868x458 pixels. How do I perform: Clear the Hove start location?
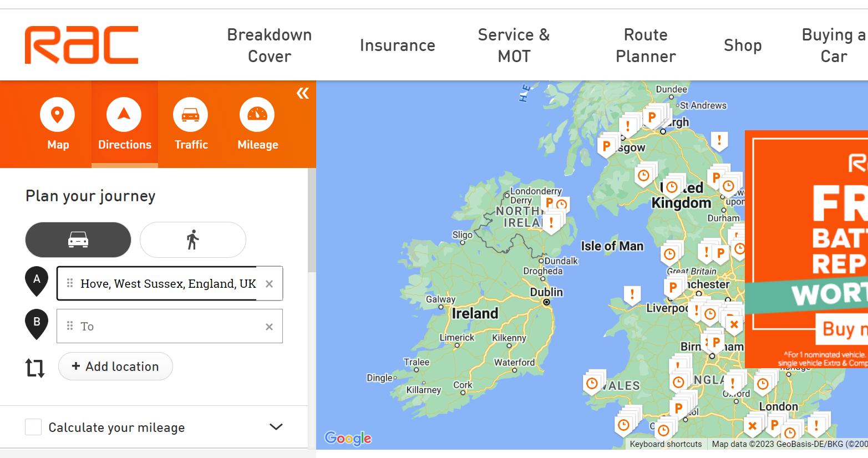pyautogui.click(x=269, y=284)
